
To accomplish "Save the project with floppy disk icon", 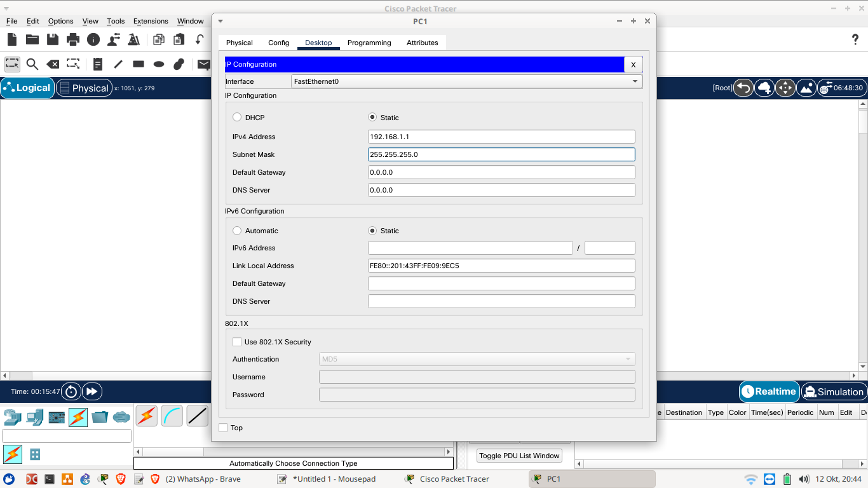I will click(53, 39).
